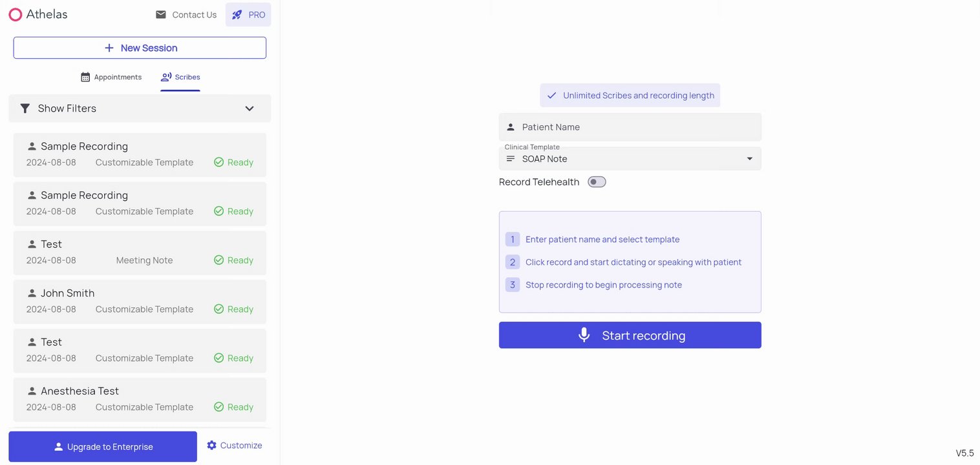
Task: Click the Customize gear icon
Action: [x=211, y=446]
